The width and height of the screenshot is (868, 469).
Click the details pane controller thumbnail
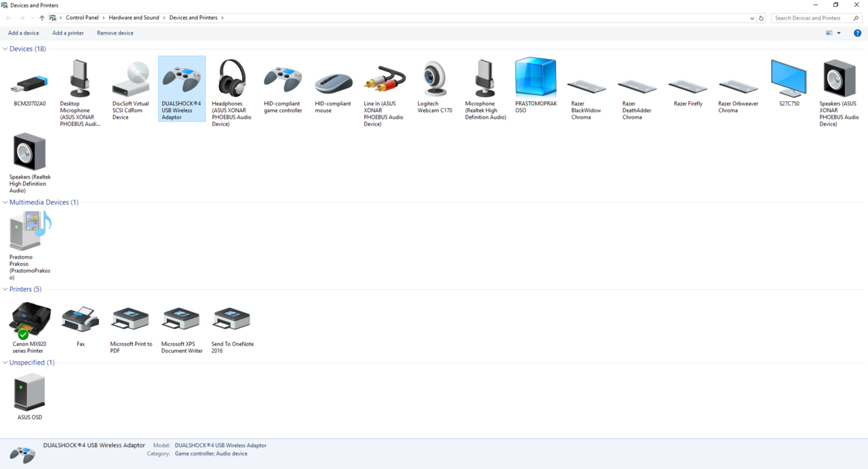[x=22, y=454]
